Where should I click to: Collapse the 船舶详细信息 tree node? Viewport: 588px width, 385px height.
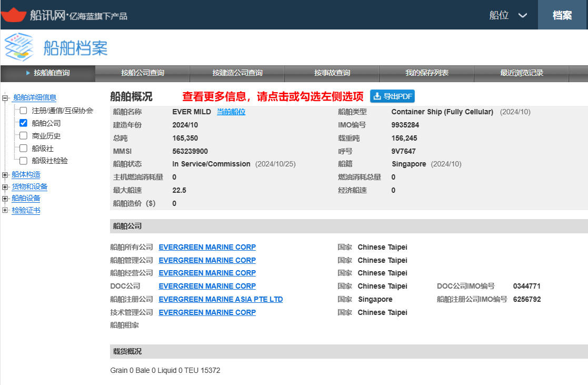pyautogui.click(x=5, y=98)
